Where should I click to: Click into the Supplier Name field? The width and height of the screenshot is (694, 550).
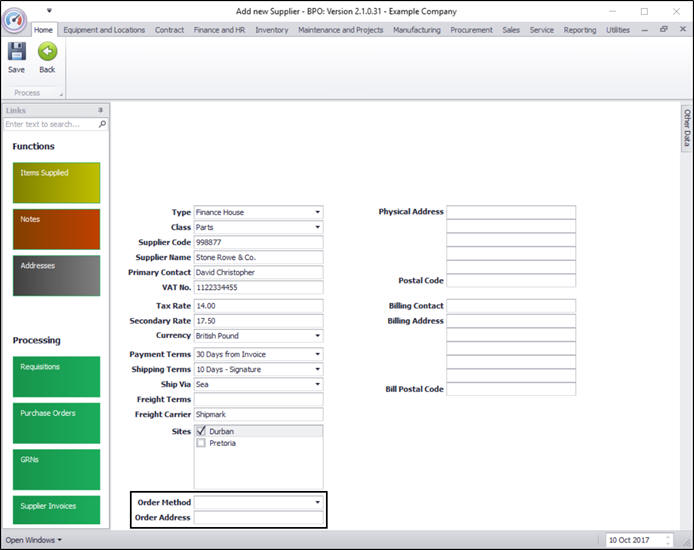click(258, 257)
